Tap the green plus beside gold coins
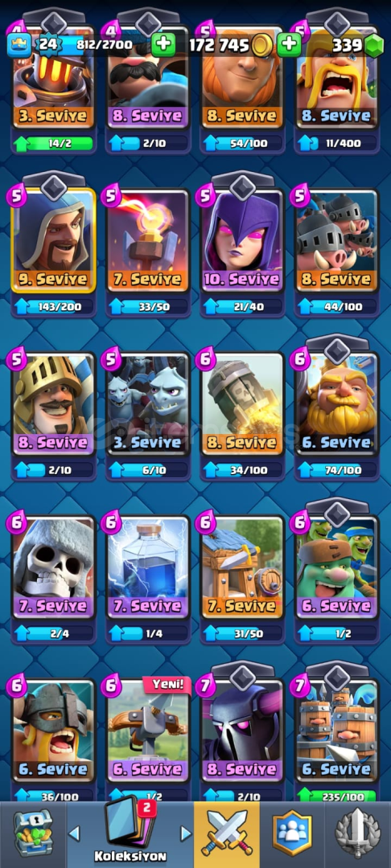Screen dimensions: 391x868 point(289,45)
